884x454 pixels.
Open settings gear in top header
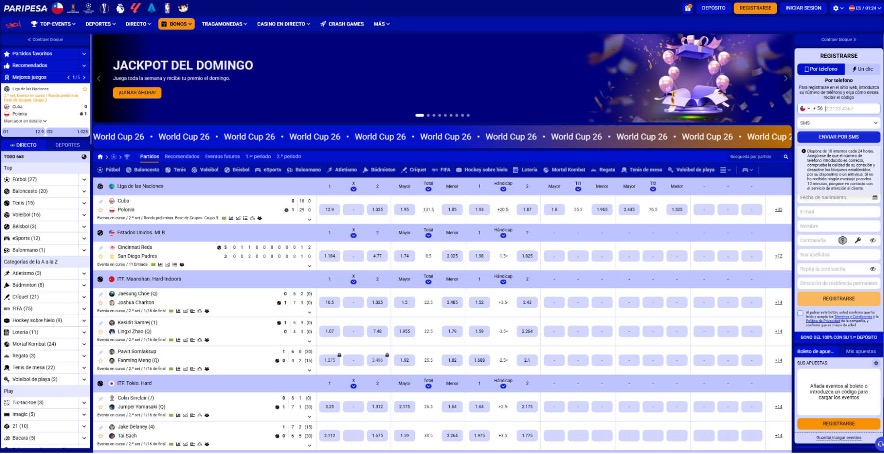point(836,8)
